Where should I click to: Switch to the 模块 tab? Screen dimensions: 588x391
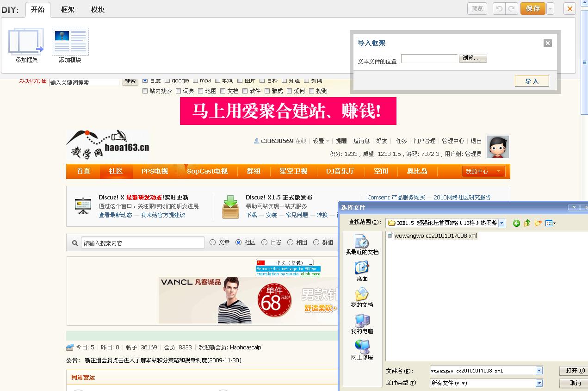click(98, 9)
